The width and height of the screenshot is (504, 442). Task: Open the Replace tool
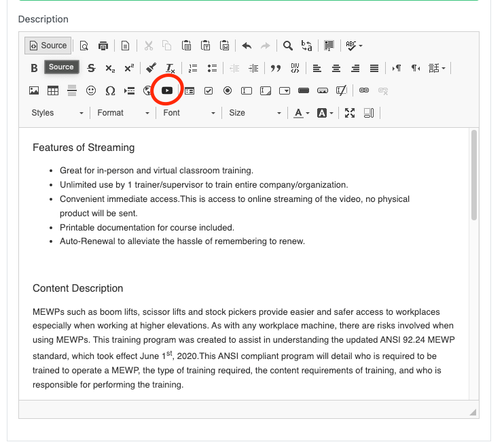click(306, 46)
